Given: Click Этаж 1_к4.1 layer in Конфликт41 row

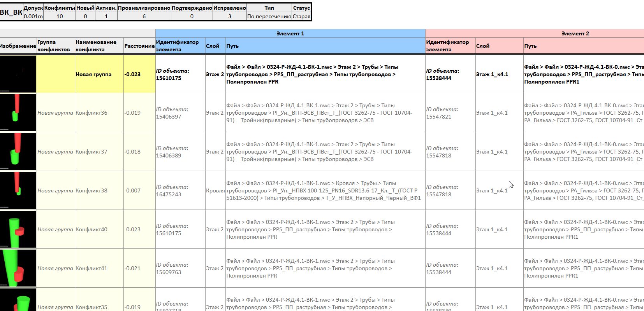Looking at the screenshot, I should coord(500,268).
